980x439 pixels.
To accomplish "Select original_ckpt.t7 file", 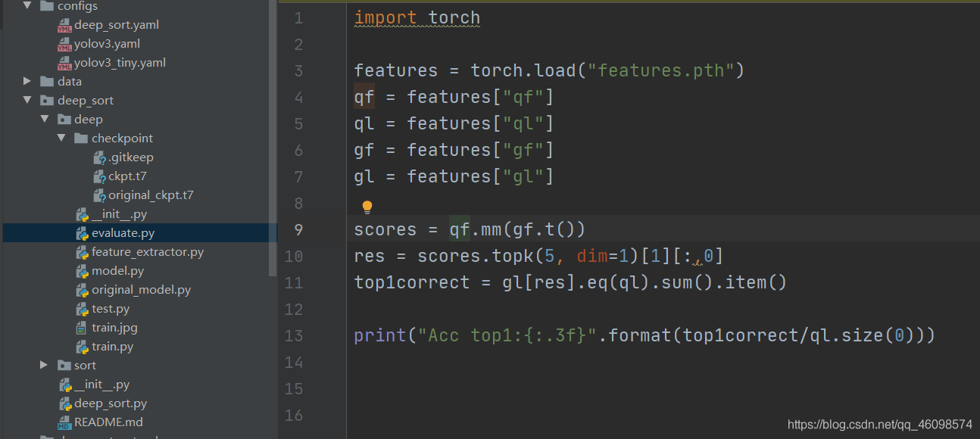I will [x=151, y=195].
